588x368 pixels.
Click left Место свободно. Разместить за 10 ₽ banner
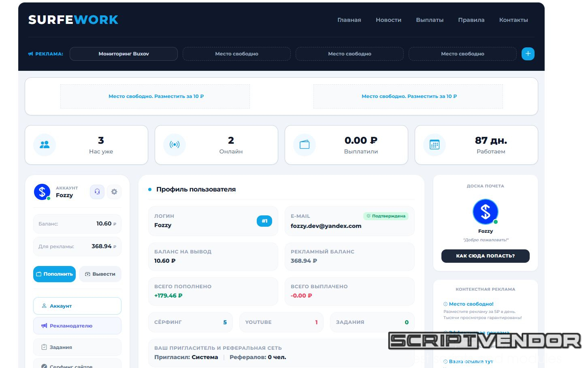(155, 96)
